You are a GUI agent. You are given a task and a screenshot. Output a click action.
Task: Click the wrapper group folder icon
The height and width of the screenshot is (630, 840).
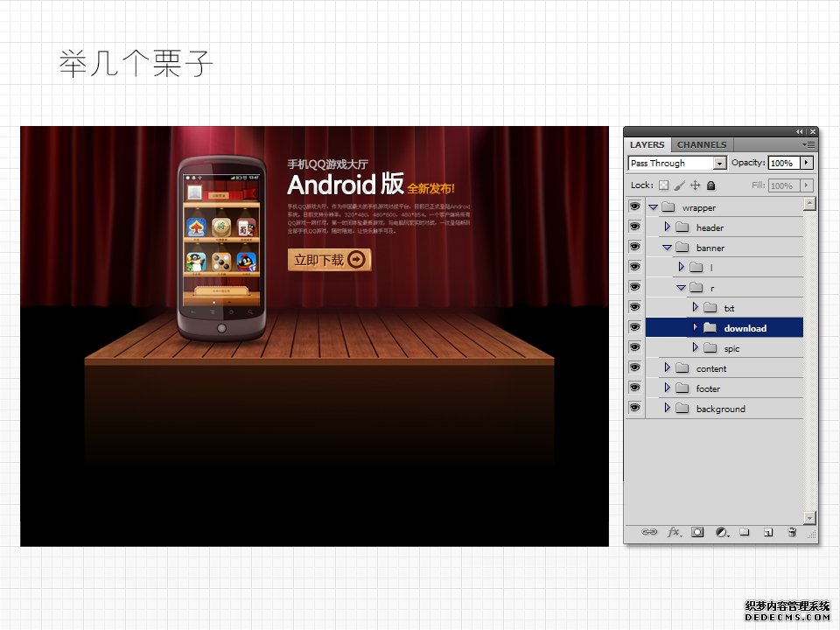click(668, 206)
